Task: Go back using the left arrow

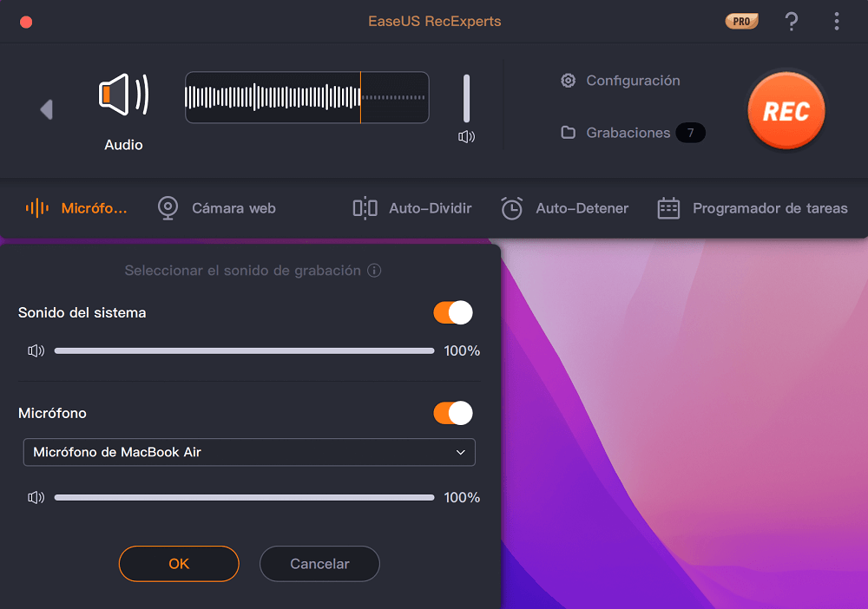Action: pos(47,109)
